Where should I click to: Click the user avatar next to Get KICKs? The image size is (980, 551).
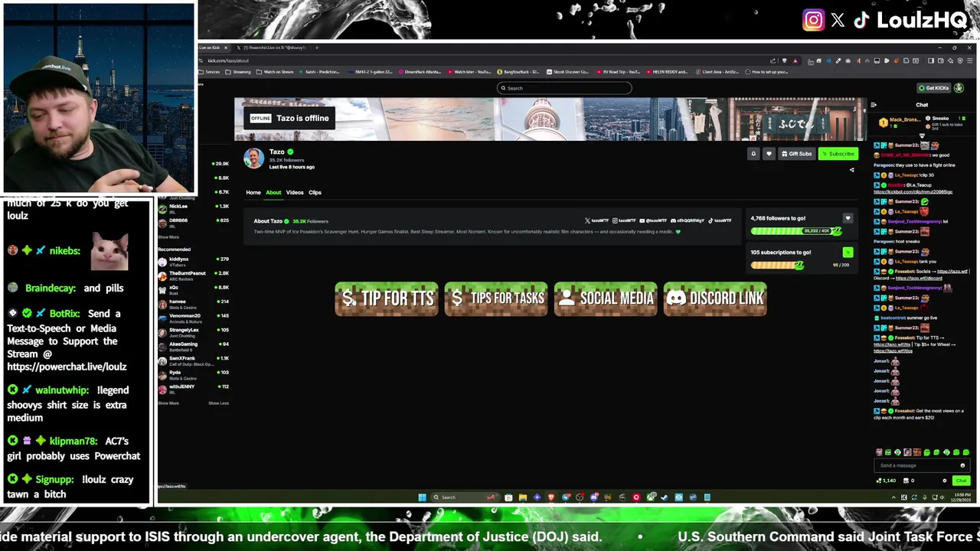(959, 88)
